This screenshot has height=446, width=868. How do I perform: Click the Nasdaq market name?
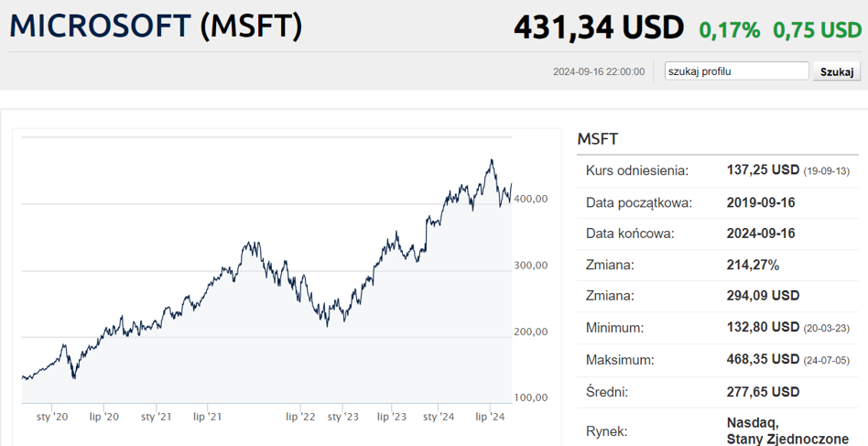click(753, 422)
